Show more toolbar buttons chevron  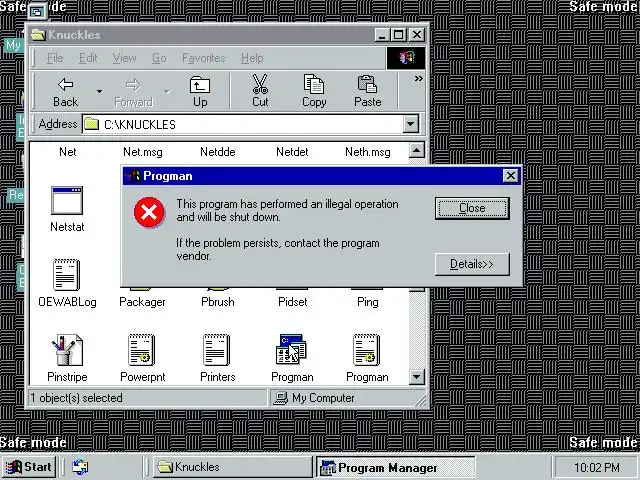point(418,79)
